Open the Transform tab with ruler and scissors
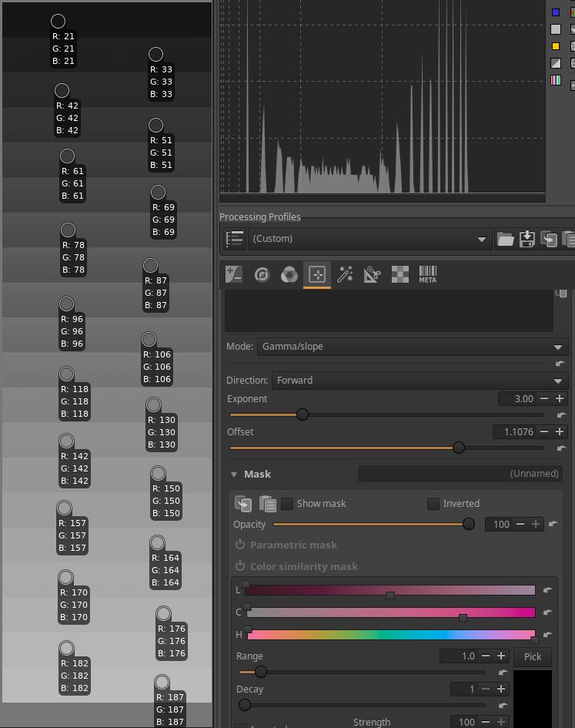Image resolution: width=575 pixels, height=728 pixels. 373,274
